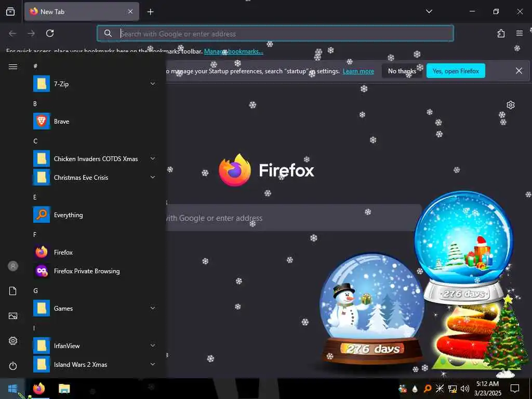Expand the 7-Zip folder in Start menu
Image resolution: width=532 pixels, height=399 pixels.
point(95,84)
